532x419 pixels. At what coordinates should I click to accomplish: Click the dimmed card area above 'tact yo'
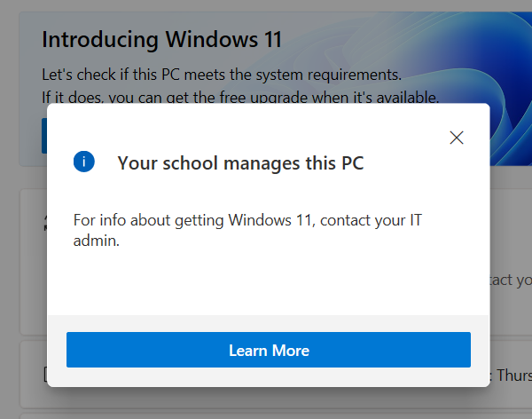[511, 231]
